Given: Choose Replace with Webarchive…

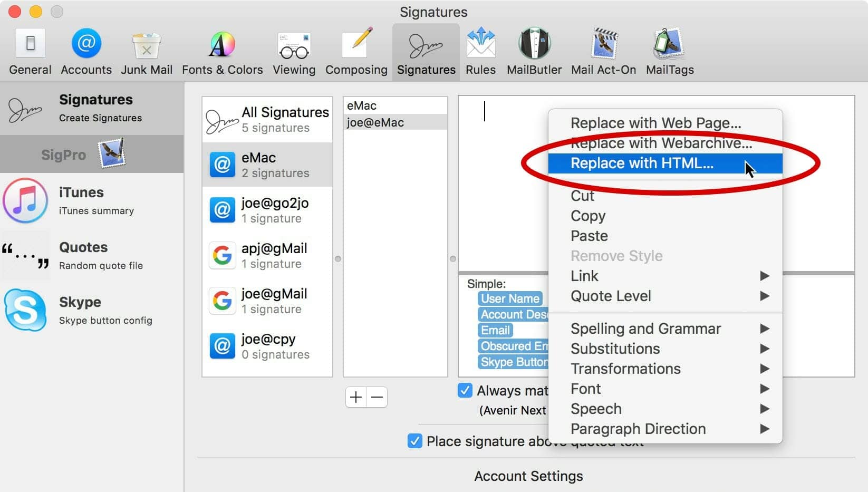Looking at the screenshot, I should pyautogui.click(x=665, y=143).
